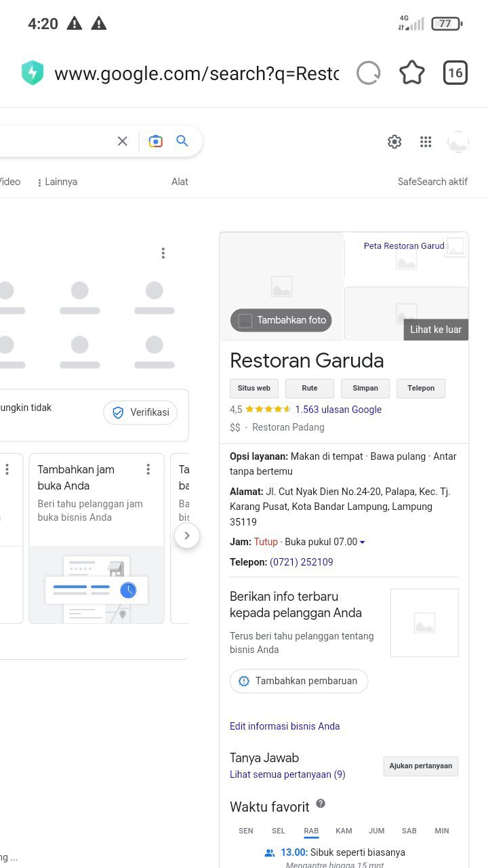Open the 1.563 ulasan Google link
This screenshot has height=868, width=488.
click(338, 410)
